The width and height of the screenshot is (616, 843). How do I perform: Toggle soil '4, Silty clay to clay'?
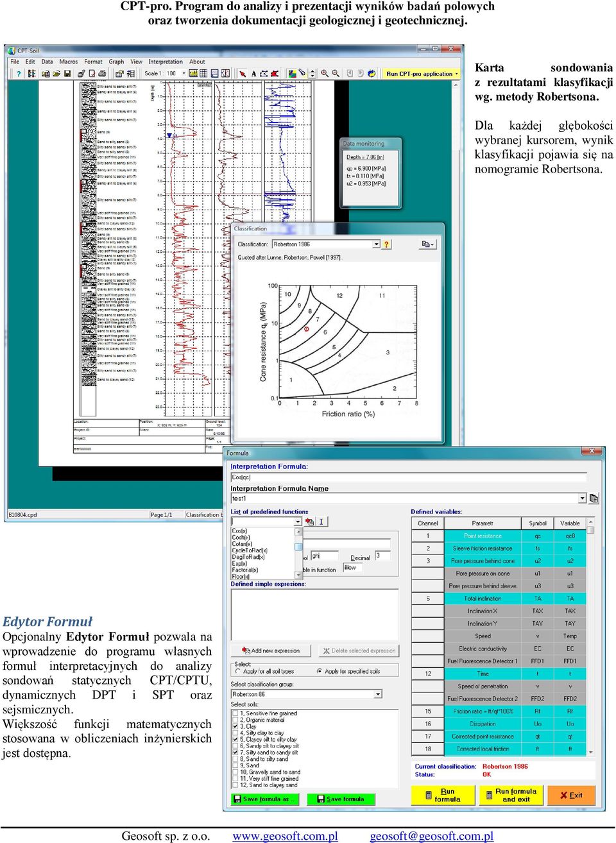tap(235, 733)
